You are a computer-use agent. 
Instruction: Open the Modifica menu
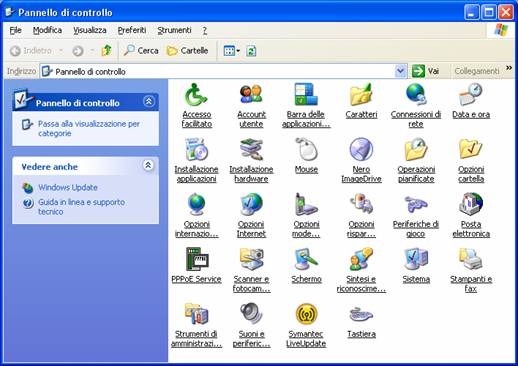(47, 30)
